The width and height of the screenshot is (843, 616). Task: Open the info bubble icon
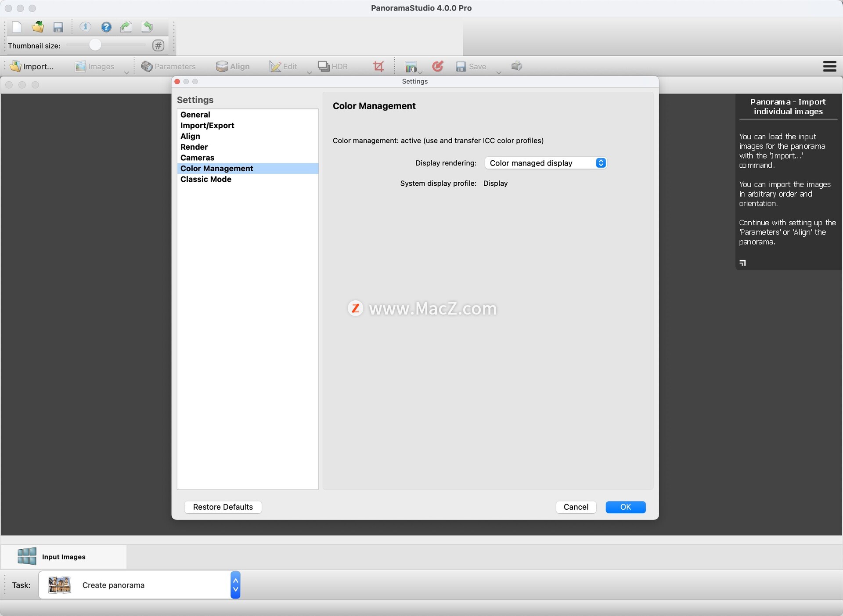[85, 27]
